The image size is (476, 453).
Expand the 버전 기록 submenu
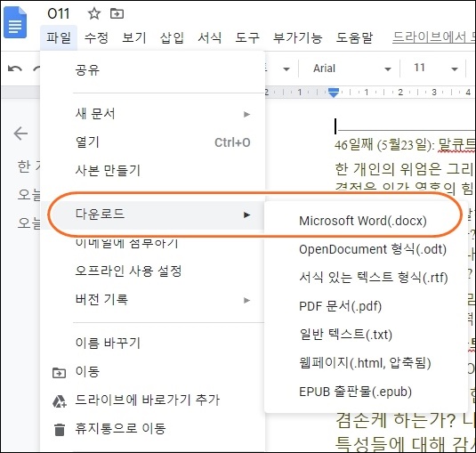coord(152,300)
